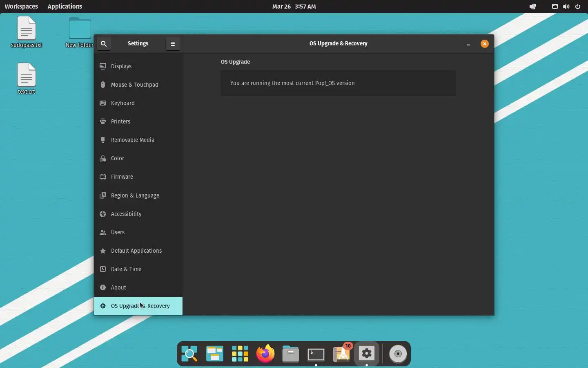Go to Mouse & Touchpad settings

point(138,85)
